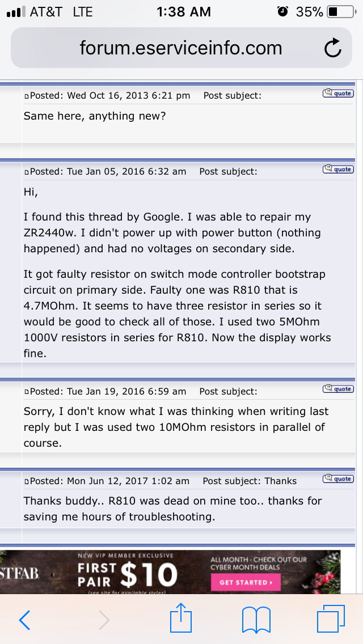Tap the 1:38 AM status bar clock
Viewport: 363px width, 644px height.
click(183, 12)
